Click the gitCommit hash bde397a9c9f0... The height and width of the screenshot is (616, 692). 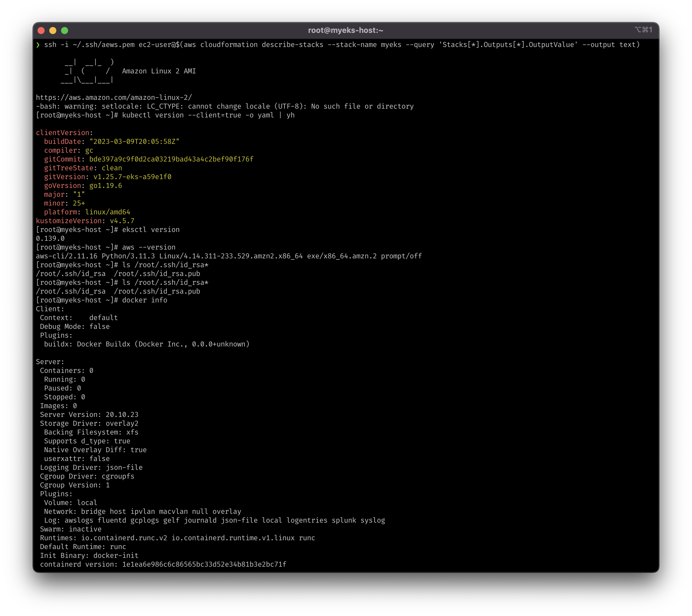point(171,159)
